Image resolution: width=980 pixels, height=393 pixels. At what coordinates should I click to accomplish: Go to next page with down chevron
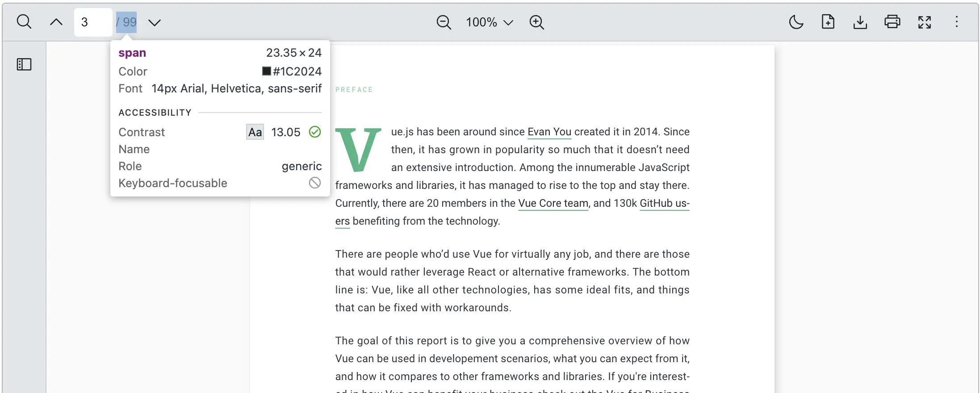(155, 22)
